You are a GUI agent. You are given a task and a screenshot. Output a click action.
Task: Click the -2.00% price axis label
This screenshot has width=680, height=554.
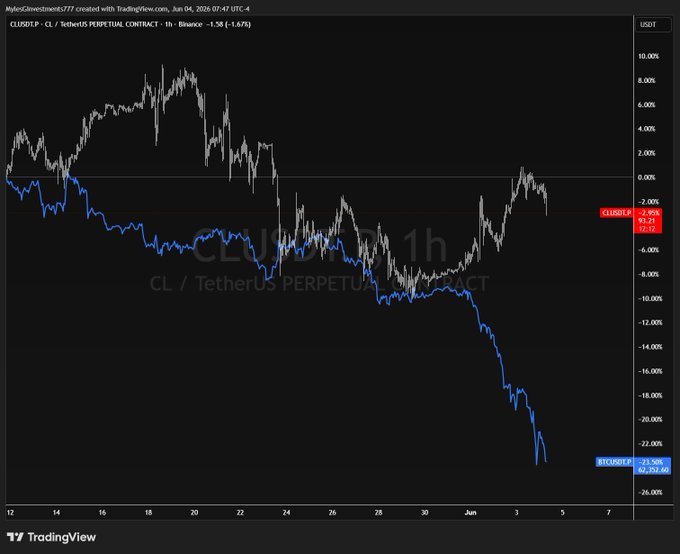tap(648, 202)
